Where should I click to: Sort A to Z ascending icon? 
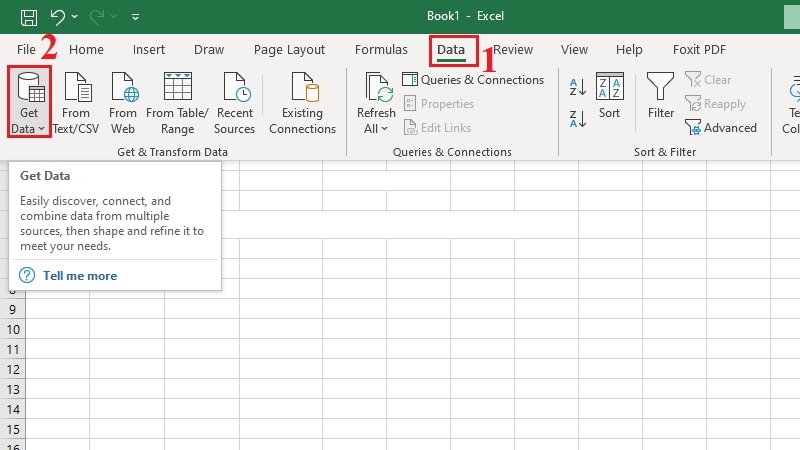578,87
